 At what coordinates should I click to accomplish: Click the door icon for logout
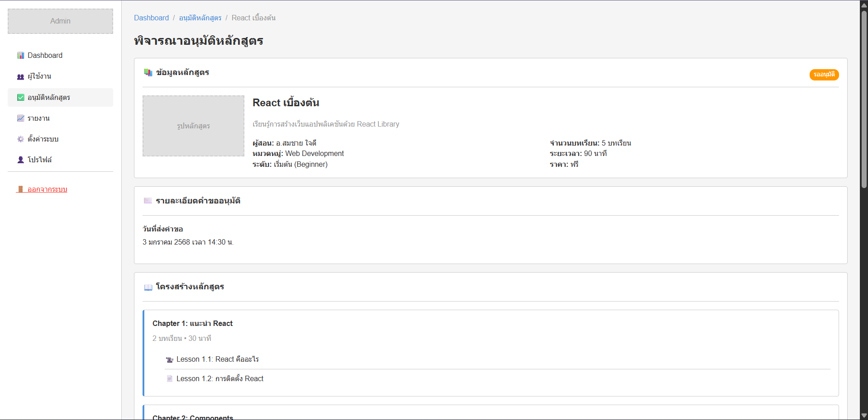pos(20,189)
